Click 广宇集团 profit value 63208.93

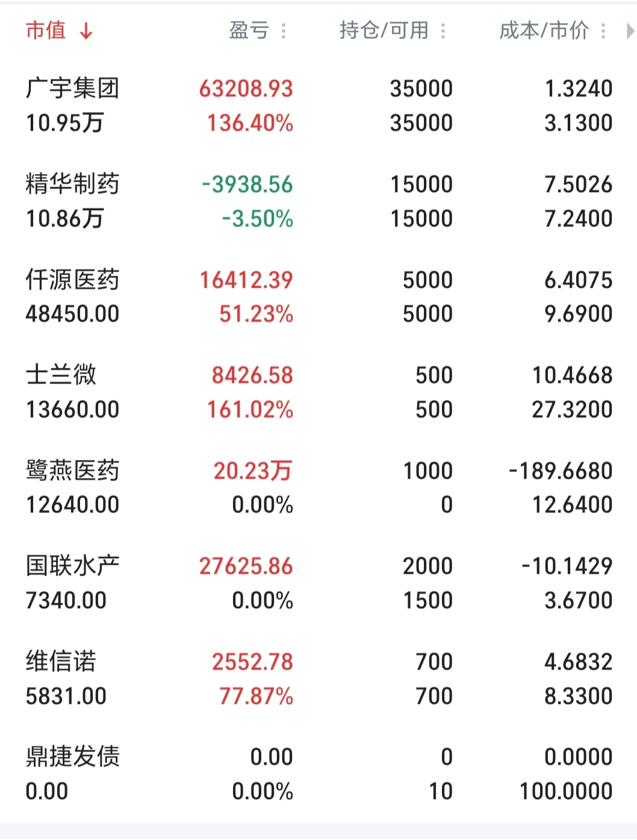pos(246,89)
